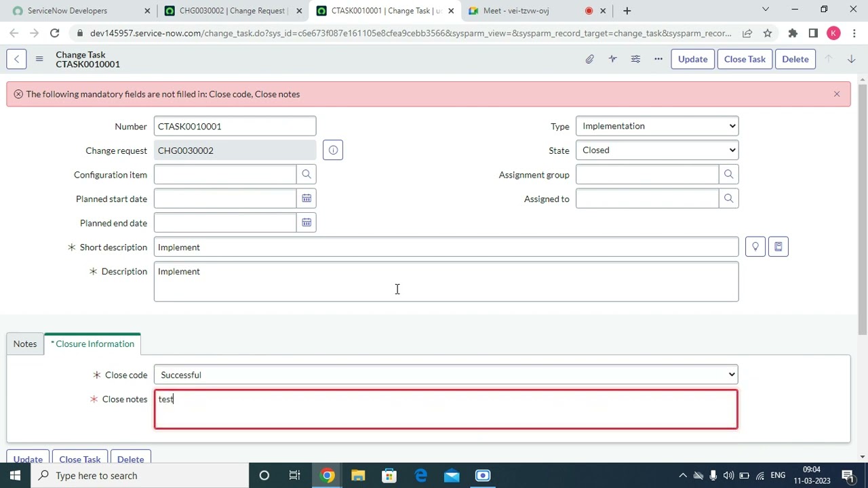Search Assignment group with lookup icon
The width and height of the screenshot is (868, 488).
728,175
